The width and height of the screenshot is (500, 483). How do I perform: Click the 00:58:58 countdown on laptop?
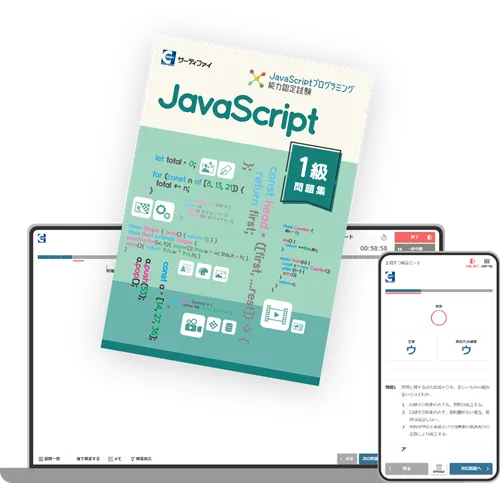(x=374, y=248)
